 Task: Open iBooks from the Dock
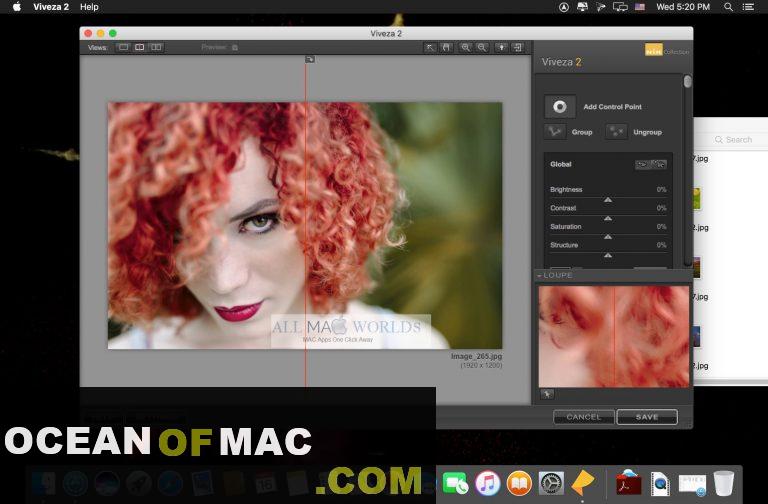click(519, 483)
